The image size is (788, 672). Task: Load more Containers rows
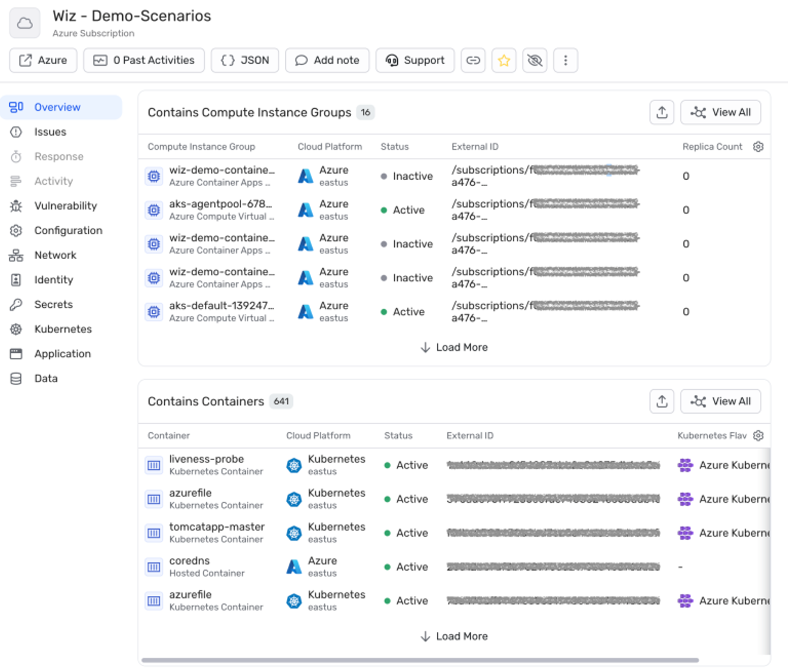pyautogui.click(x=454, y=636)
